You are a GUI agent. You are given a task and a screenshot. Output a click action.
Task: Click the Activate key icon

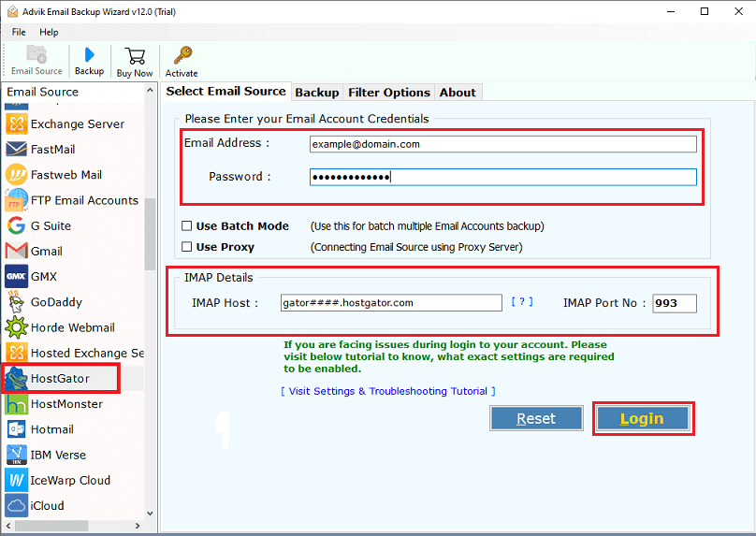pyautogui.click(x=182, y=55)
